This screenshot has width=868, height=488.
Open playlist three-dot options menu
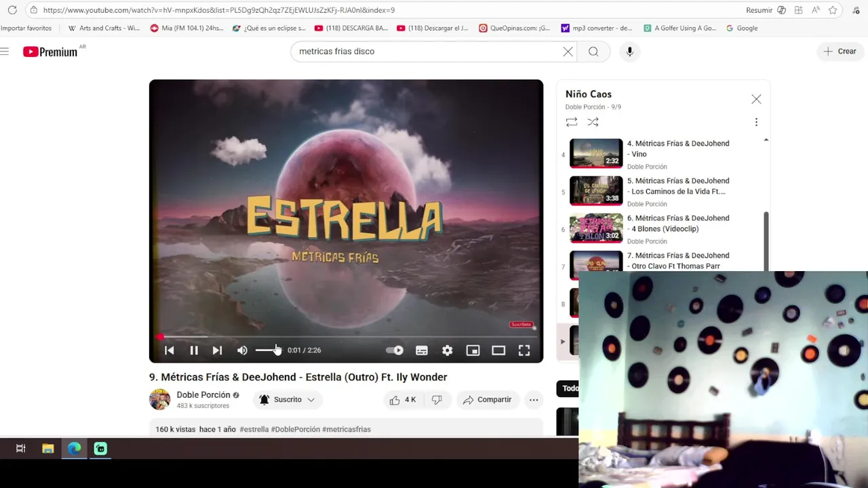coord(756,122)
